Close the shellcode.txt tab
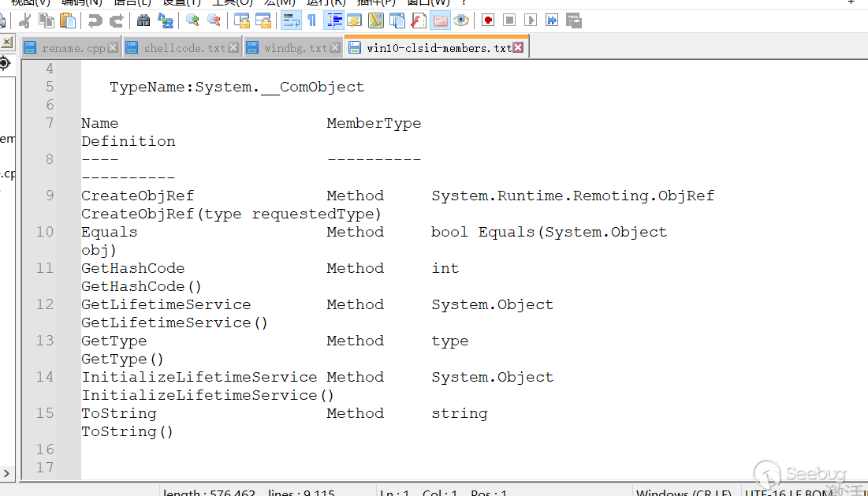868x496 pixels. [x=233, y=47]
